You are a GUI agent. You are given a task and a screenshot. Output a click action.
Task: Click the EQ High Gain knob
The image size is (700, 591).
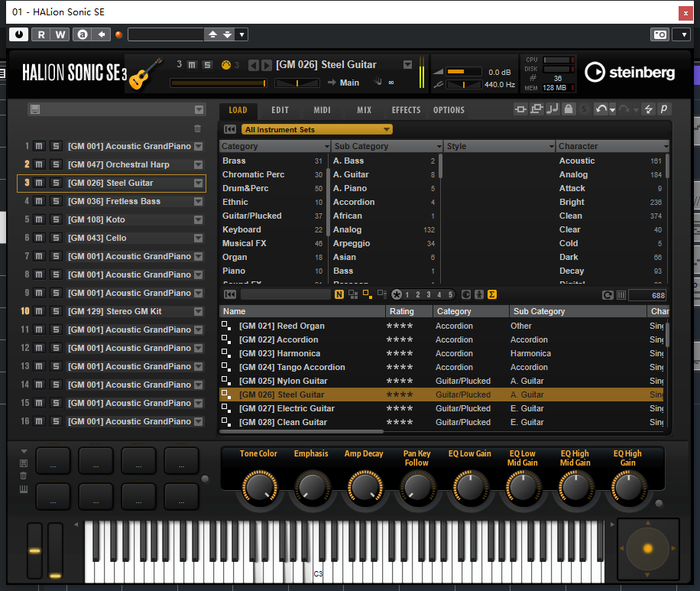[x=628, y=487]
